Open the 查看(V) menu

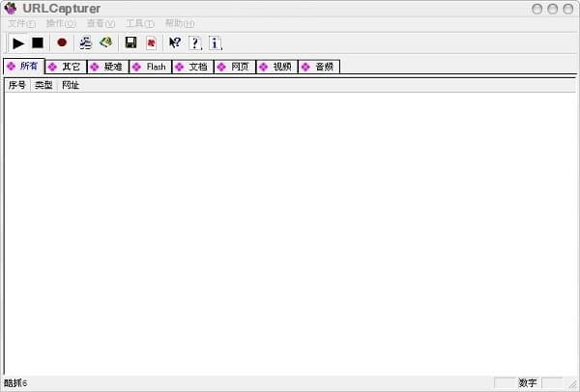(x=101, y=23)
